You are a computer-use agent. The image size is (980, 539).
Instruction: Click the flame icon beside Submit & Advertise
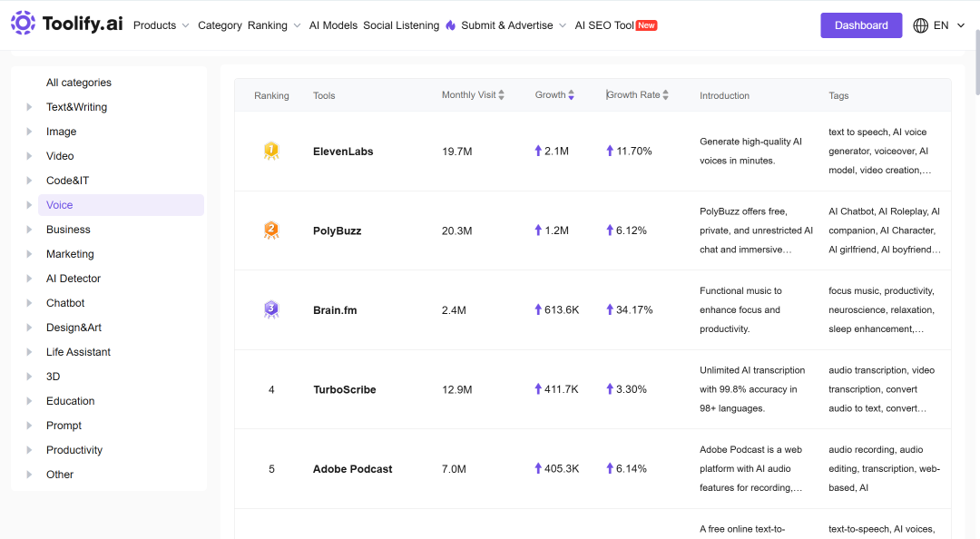pos(451,25)
